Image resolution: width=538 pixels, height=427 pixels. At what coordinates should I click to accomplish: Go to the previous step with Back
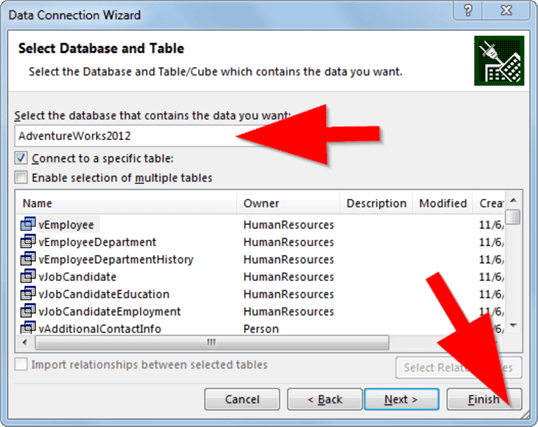point(325,399)
